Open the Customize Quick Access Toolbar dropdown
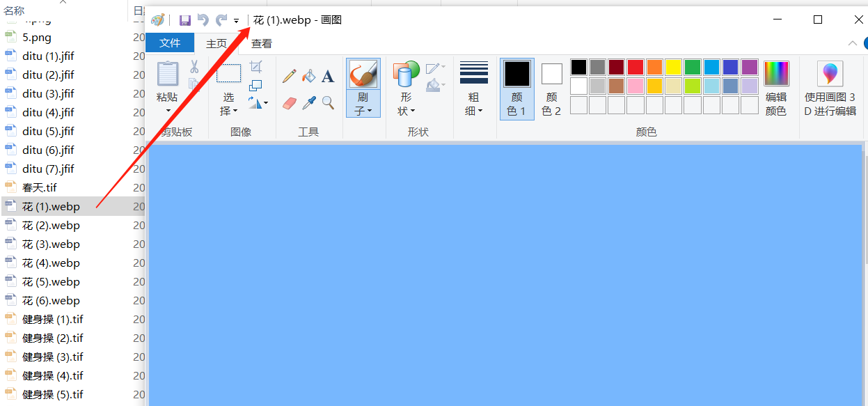868x406 pixels. tap(237, 21)
